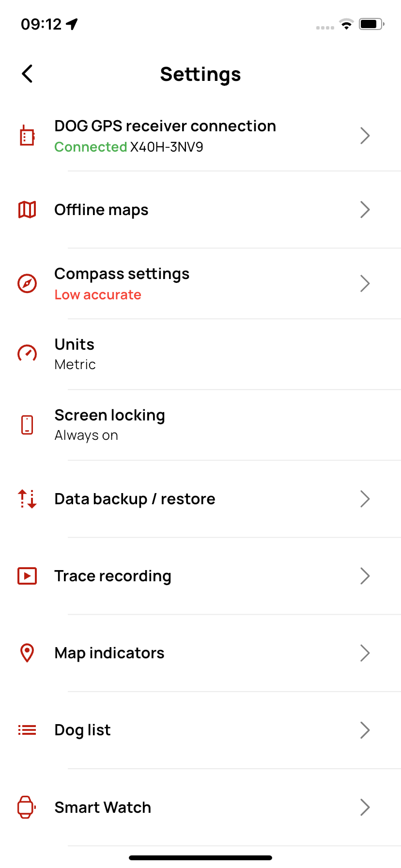Expand the Offline maps chevron
This screenshot has width=401, height=868.
pyautogui.click(x=365, y=210)
